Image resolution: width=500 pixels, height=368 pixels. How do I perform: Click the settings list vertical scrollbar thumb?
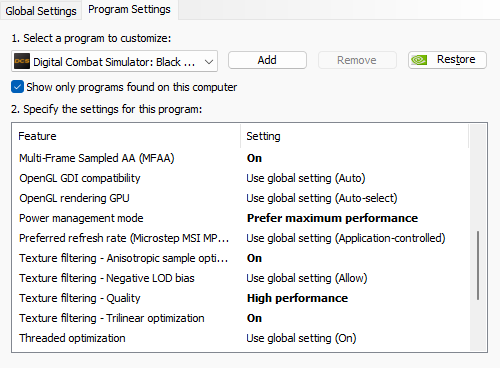[x=478, y=265]
